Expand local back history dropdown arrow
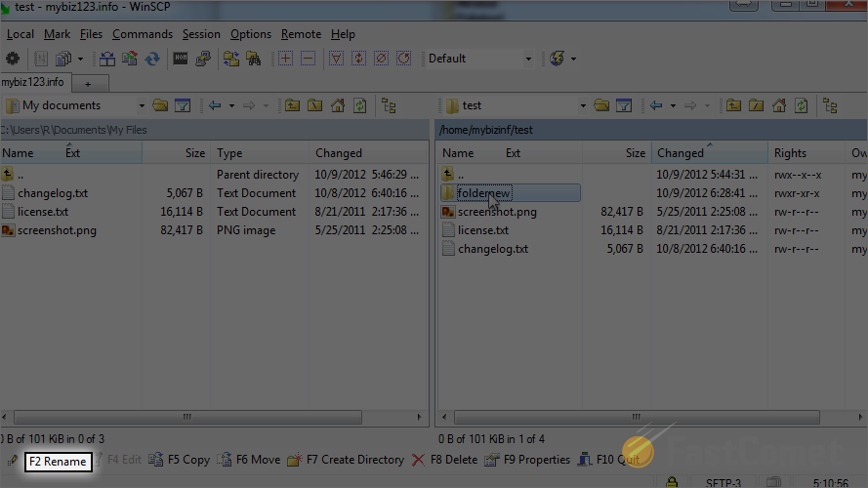This screenshot has width=868, height=488. tap(231, 105)
